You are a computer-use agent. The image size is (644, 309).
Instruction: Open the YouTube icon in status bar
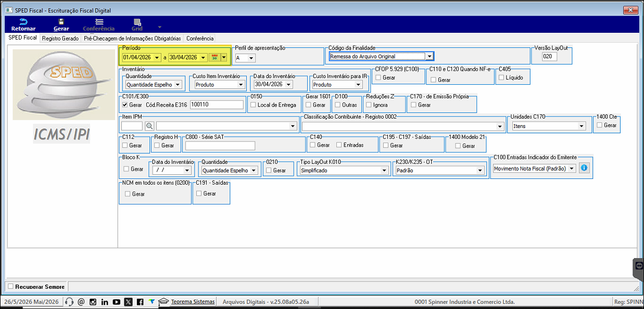click(x=116, y=302)
